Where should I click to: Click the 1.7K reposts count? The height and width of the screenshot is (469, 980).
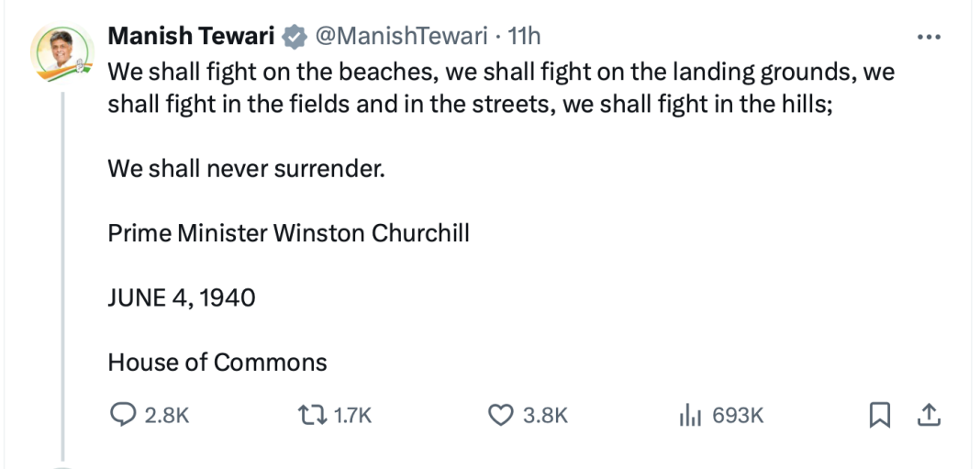pyautogui.click(x=353, y=416)
